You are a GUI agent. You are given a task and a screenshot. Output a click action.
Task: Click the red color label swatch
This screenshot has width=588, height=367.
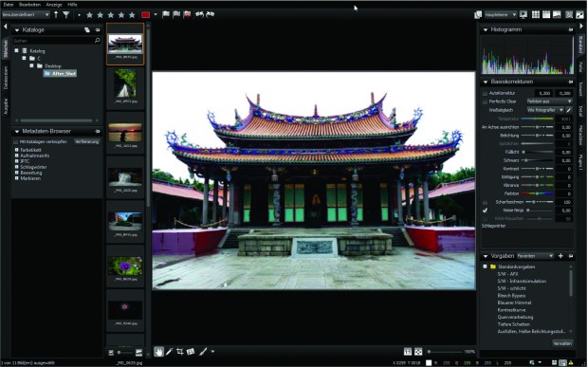tap(146, 15)
